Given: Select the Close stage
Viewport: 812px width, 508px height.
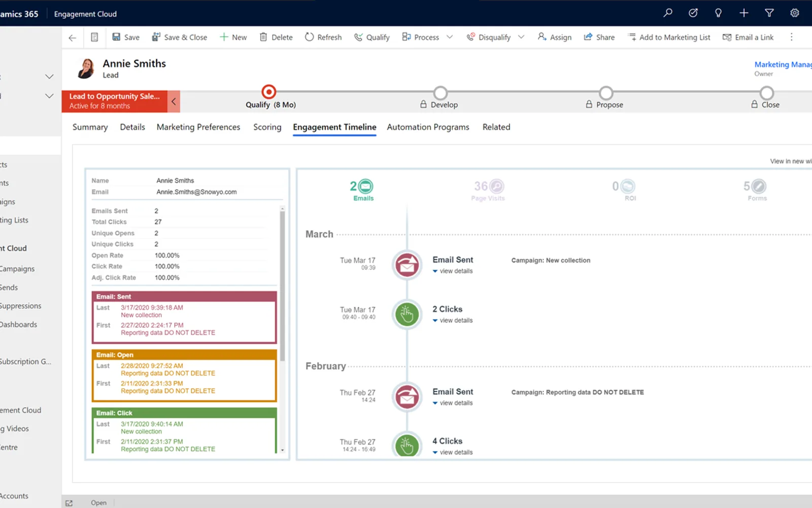Looking at the screenshot, I should [767, 93].
